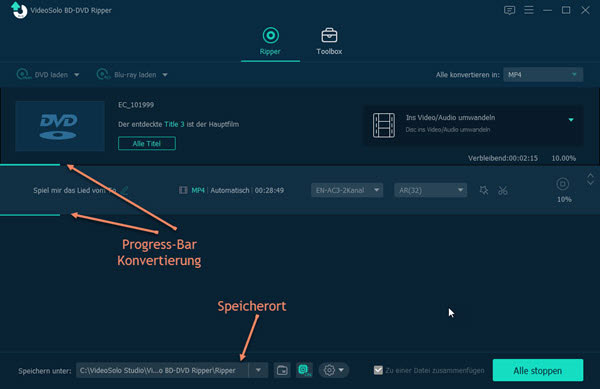The width and height of the screenshot is (600, 389).
Task: Click the scissors cut icon
Action: pos(503,190)
